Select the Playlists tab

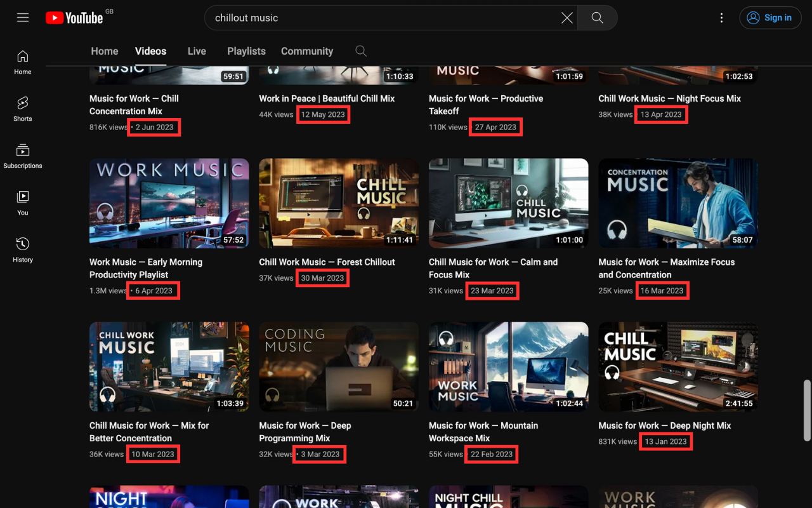(x=246, y=51)
